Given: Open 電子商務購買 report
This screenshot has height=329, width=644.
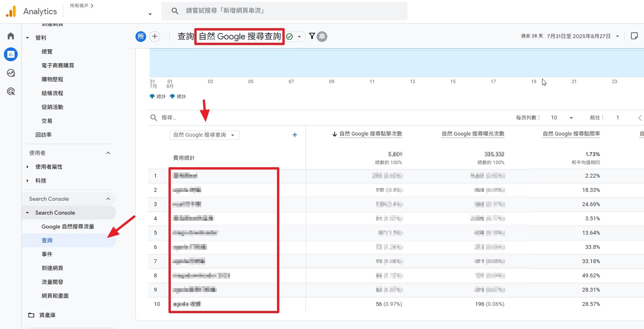Looking at the screenshot, I should [x=58, y=65].
